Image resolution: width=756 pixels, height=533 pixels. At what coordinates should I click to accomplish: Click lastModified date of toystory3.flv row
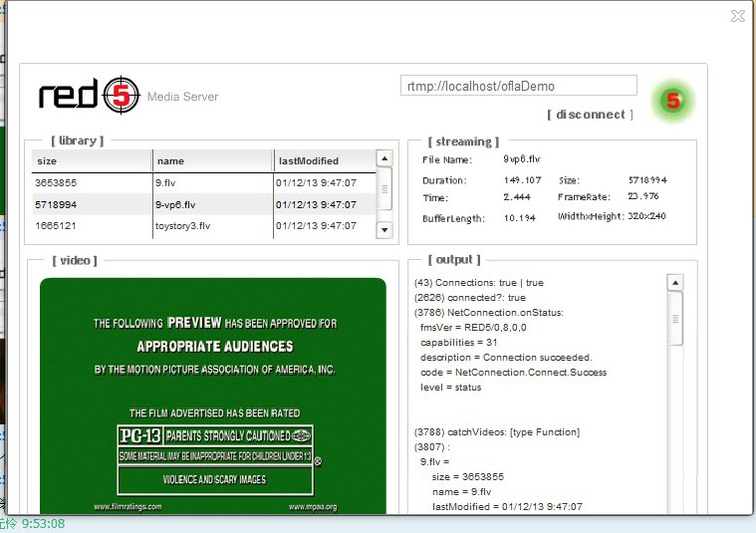[x=317, y=226]
